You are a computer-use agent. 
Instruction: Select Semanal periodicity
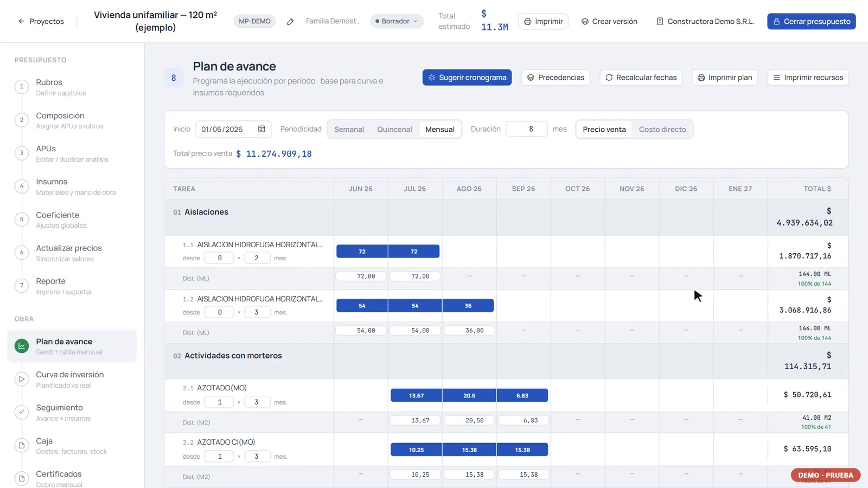coord(349,129)
